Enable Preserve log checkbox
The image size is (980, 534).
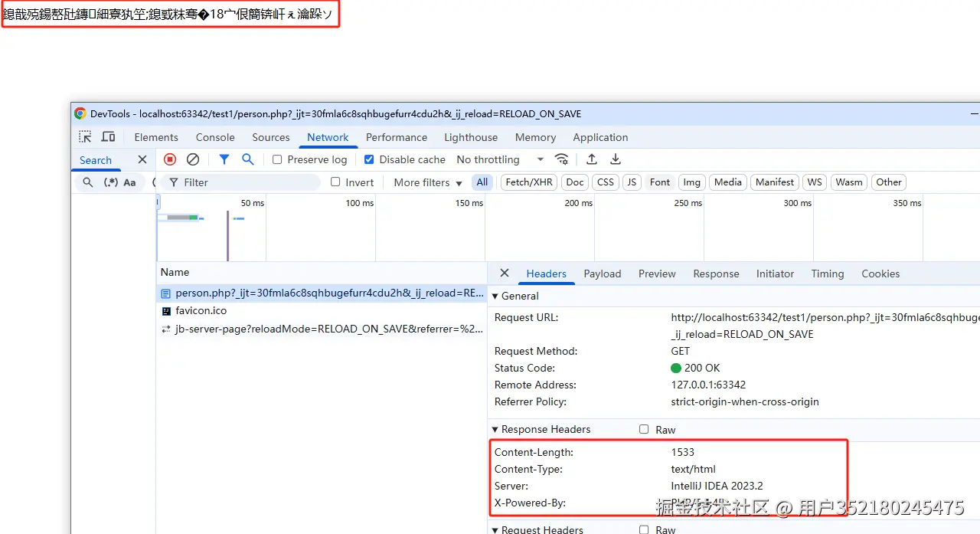point(277,159)
